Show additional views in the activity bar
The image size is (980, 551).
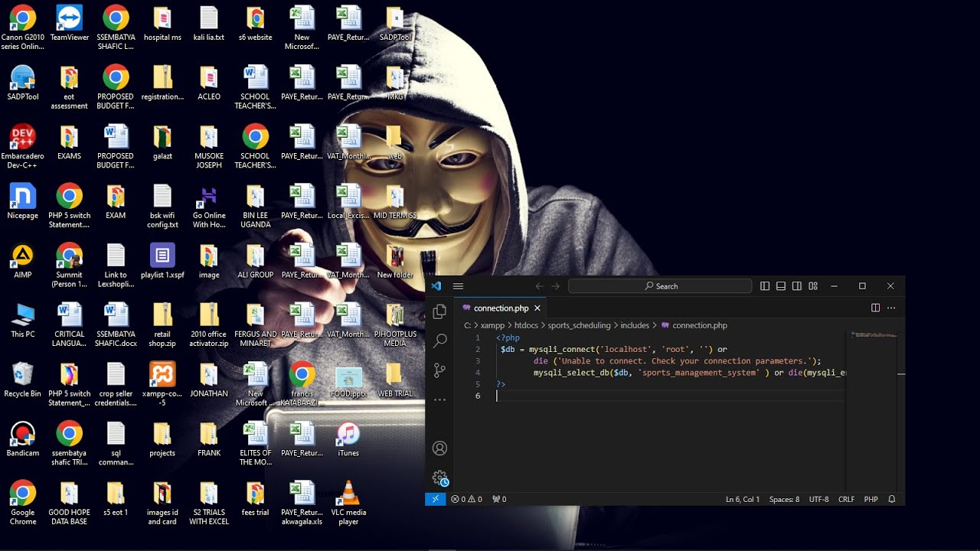(x=439, y=399)
